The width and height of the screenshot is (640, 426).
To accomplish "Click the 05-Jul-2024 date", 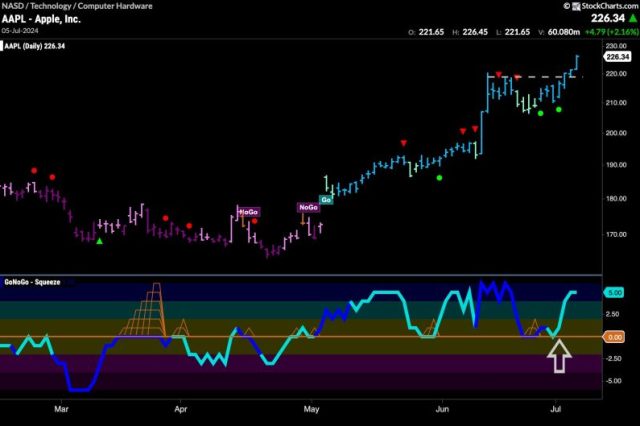I will click(20, 31).
